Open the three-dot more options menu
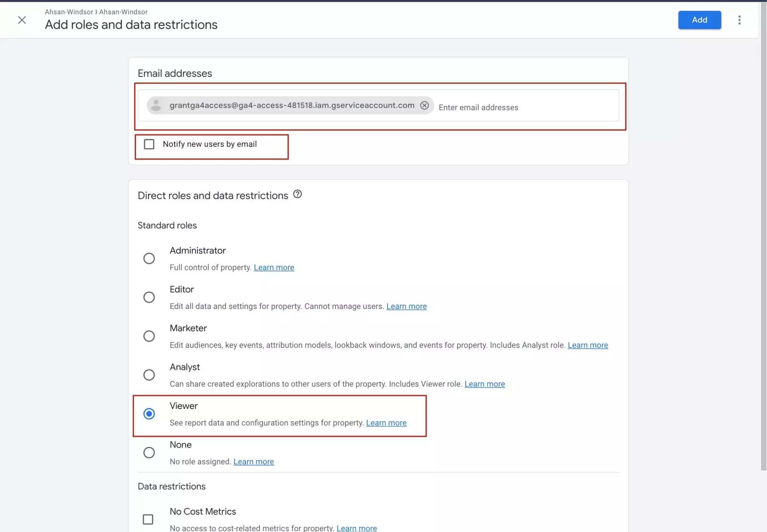This screenshot has width=767, height=532. coord(739,20)
